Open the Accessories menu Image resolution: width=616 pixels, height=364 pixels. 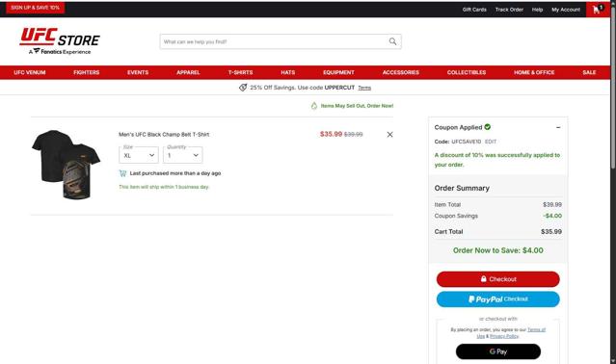pos(401,72)
